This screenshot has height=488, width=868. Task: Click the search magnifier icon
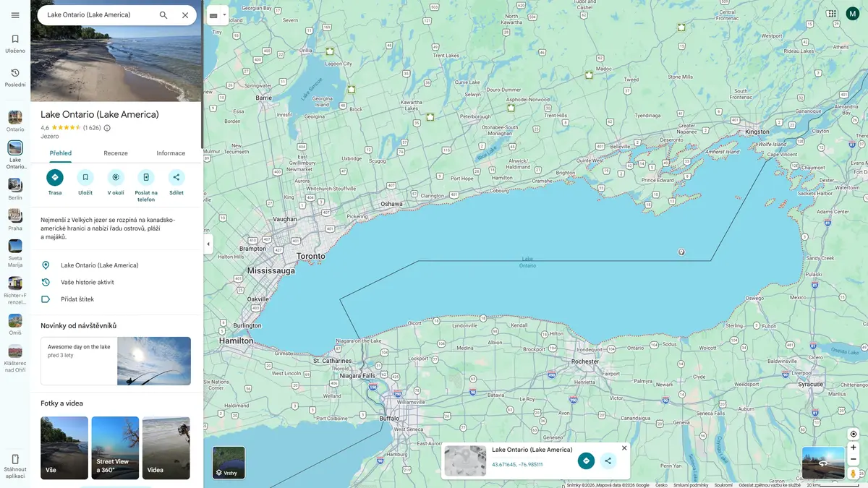point(163,15)
